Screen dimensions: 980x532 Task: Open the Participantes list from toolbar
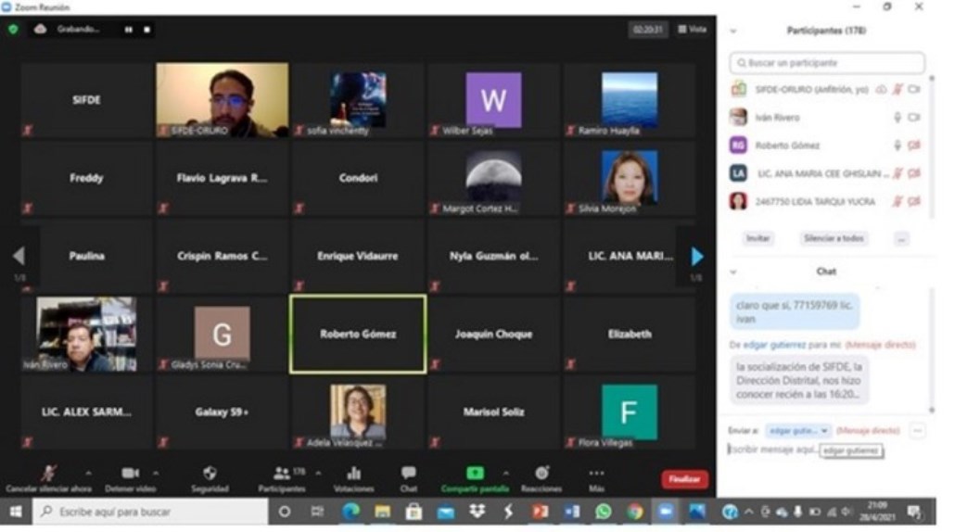click(x=282, y=475)
